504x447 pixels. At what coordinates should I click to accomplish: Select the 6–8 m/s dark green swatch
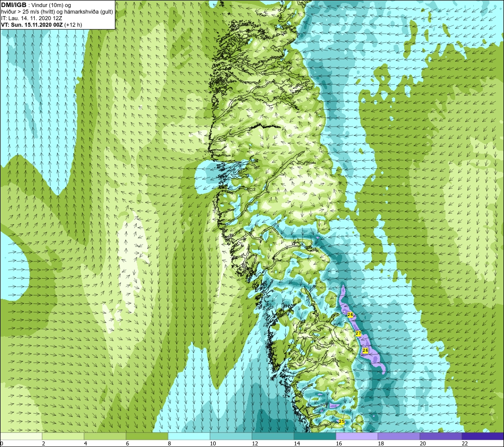[x=147, y=436]
